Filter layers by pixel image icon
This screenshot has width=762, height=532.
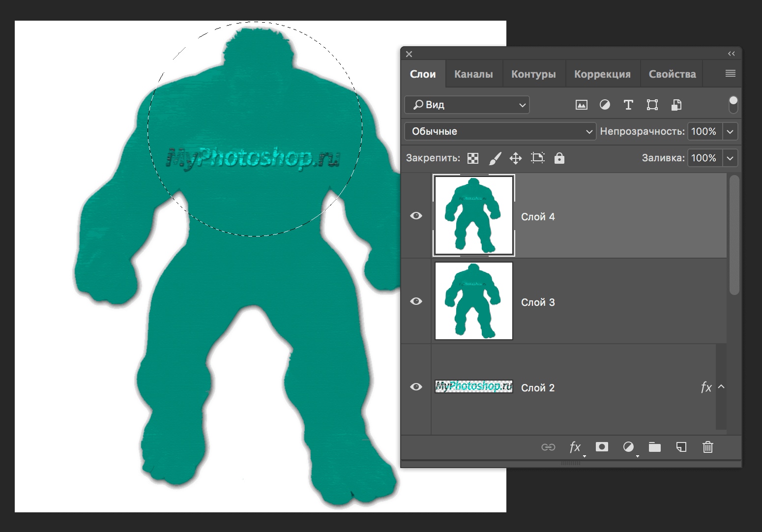tap(582, 105)
